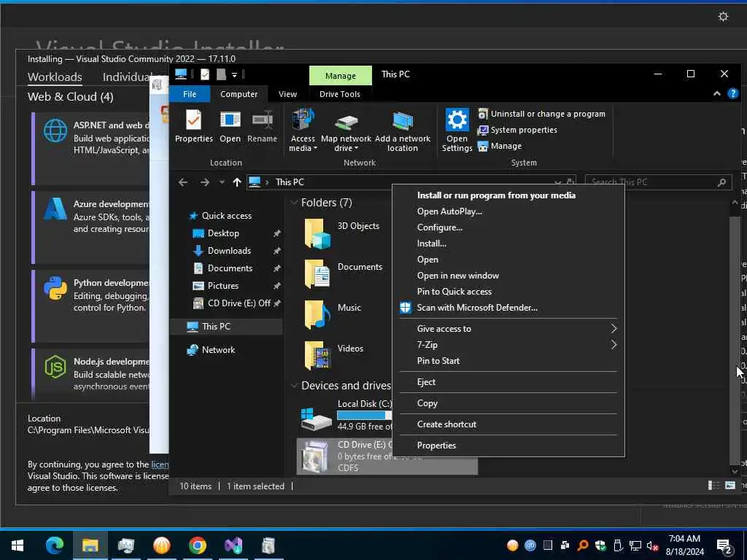The height and width of the screenshot is (560, 747).
Task: Click quick access toolbar properties checkmark icon
Action: point(205,74)
